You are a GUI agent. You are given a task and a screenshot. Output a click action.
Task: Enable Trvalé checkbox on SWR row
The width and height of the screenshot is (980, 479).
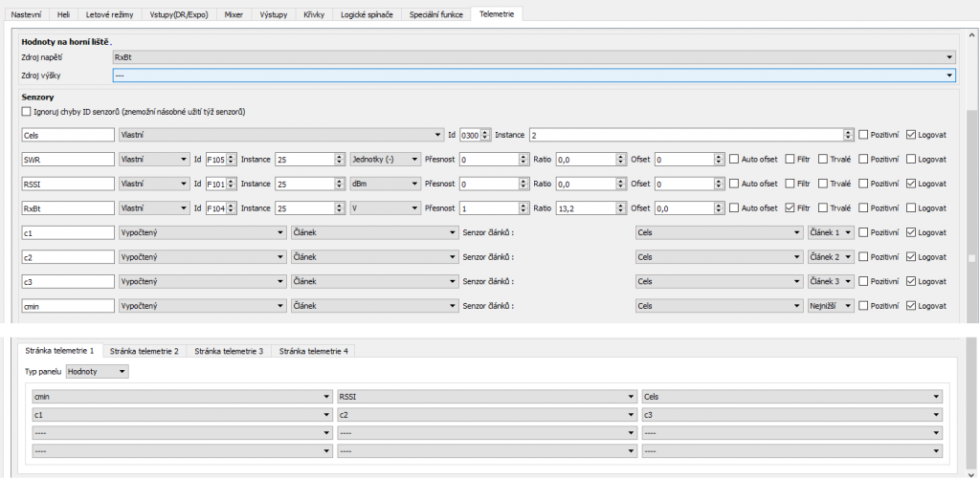821,159
